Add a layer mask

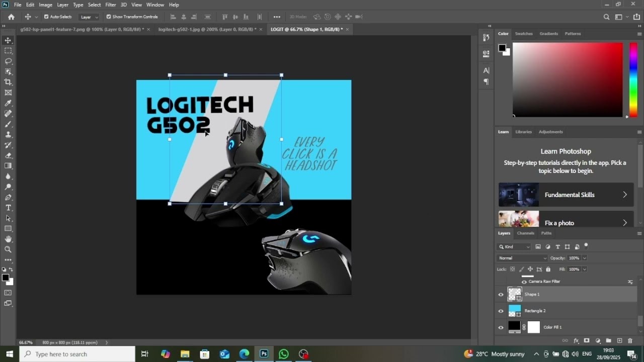coord(587,341)
